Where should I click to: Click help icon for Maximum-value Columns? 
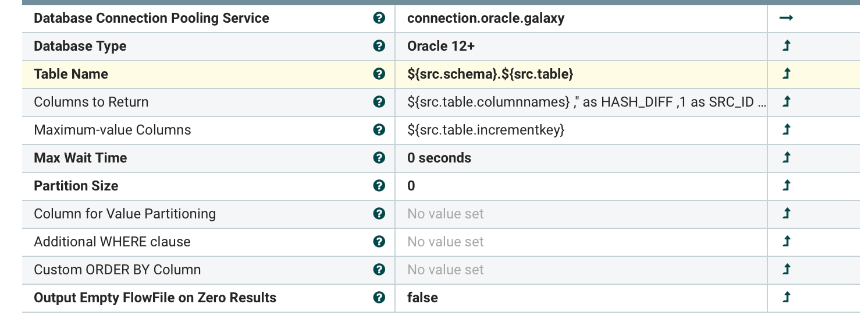[x=379, y=130]
